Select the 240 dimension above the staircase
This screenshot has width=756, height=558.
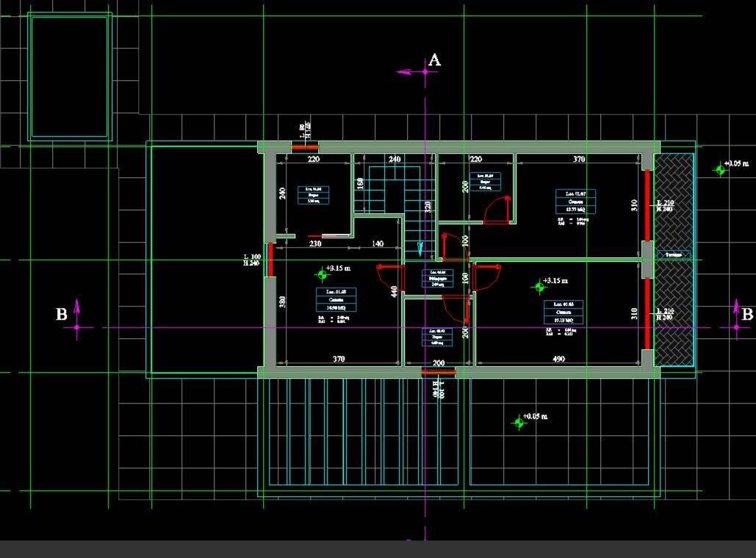pos(395,159)
